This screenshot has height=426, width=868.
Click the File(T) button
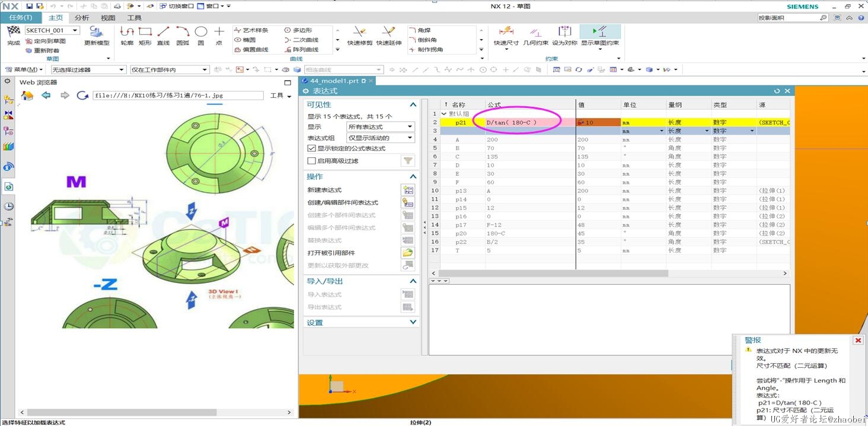point(21,18)
